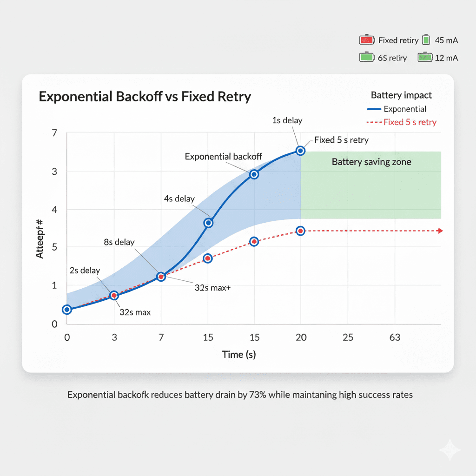Click the red data point labeled 2s delay
The width and height of the screenshot is (476, 476).
[114, 295]
